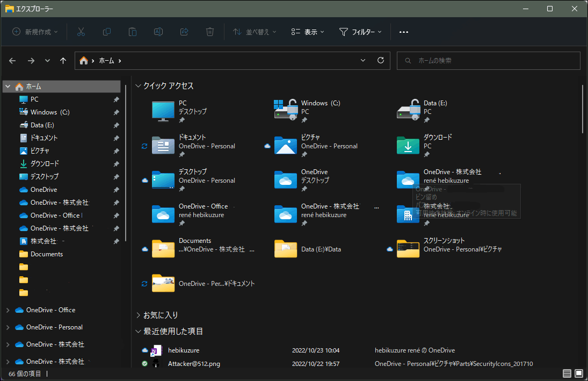Open Data (E:) drive tile
588x381 pixels.
(423, 111)
